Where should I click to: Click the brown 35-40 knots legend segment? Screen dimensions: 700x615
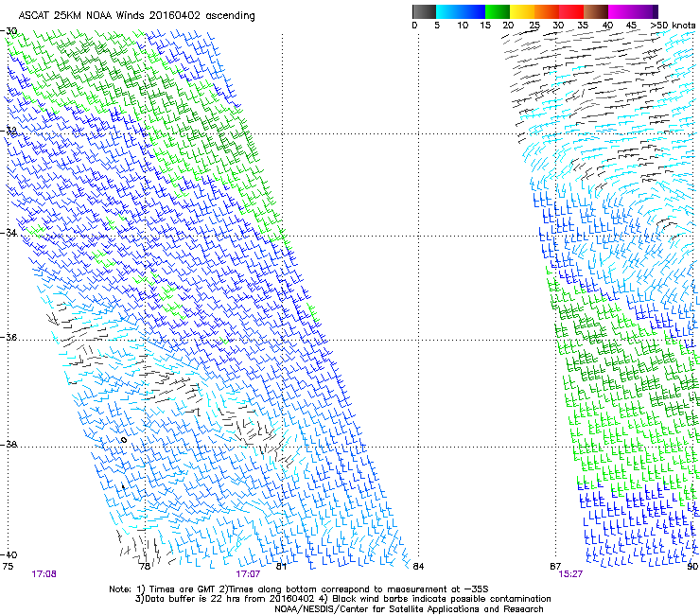[596, 11]
